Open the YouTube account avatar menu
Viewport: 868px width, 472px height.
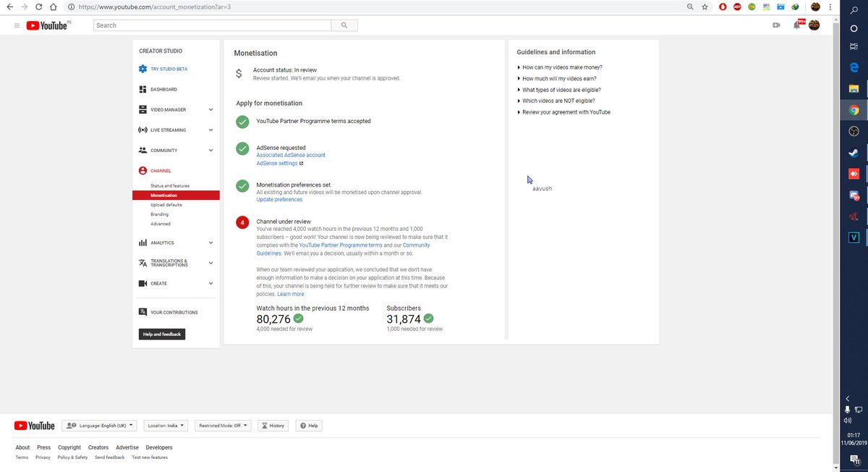click(814, 25)
